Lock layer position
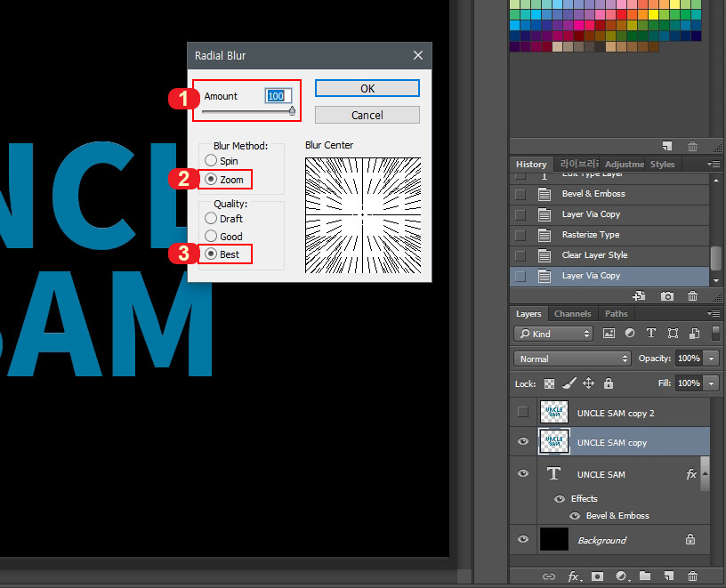This screenshot has width=726, height=588. click(x=588, y=383)
